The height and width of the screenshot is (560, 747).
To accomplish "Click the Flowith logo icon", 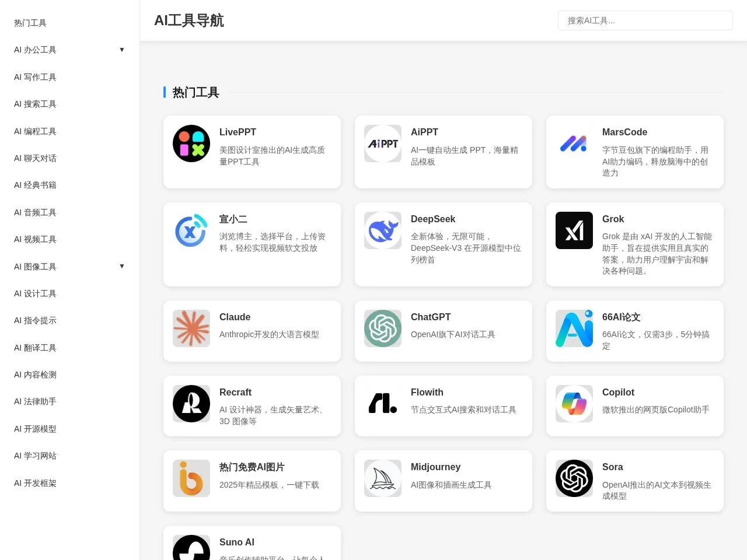I will click(x=383, y=404).
